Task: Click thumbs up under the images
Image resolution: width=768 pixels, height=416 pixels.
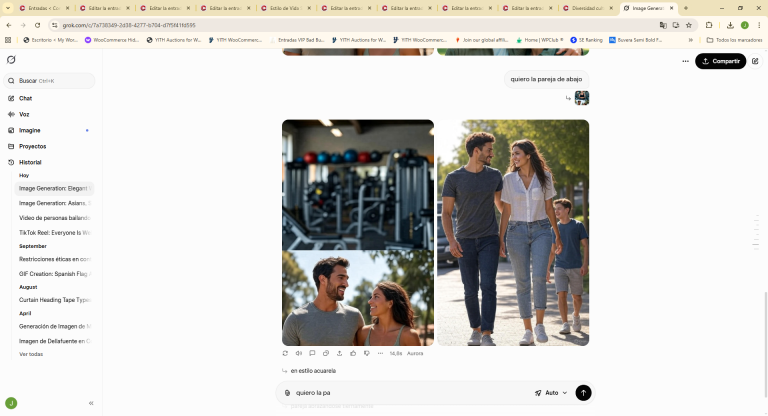Action: pos(353,353)
